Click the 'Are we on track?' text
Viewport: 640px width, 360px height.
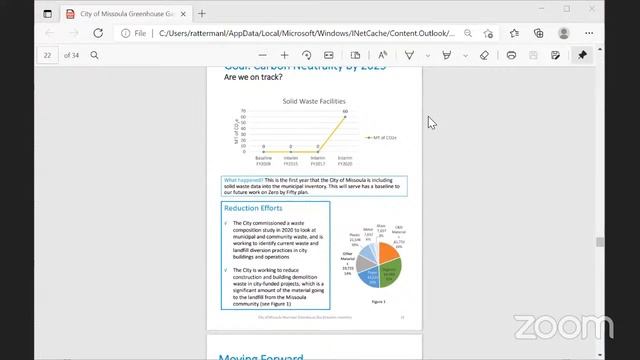coord(253,77)
